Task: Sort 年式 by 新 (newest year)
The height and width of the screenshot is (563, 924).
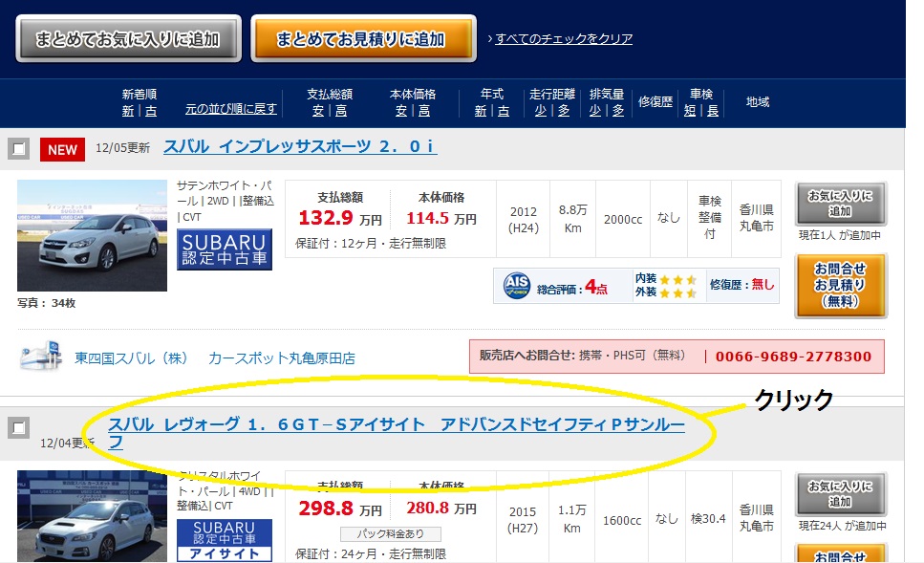Action: pos(481,111)
